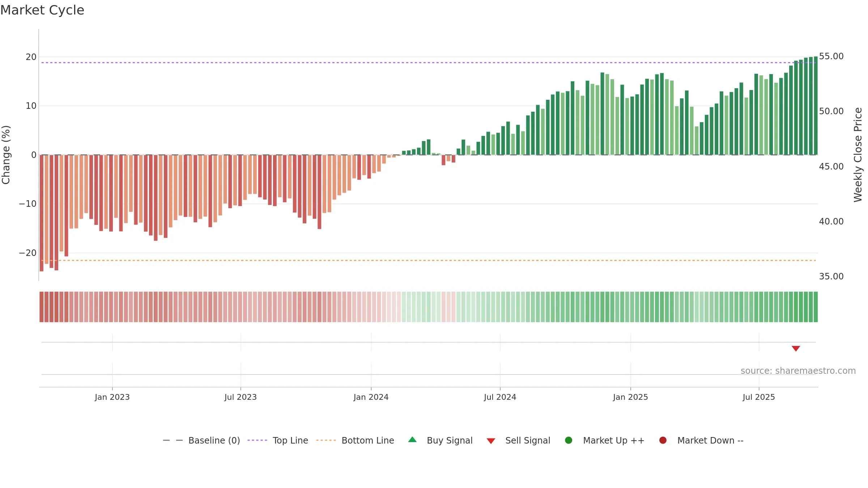
Task: Click the first, deepest red bar at chart start
Action: coord(42,213)
